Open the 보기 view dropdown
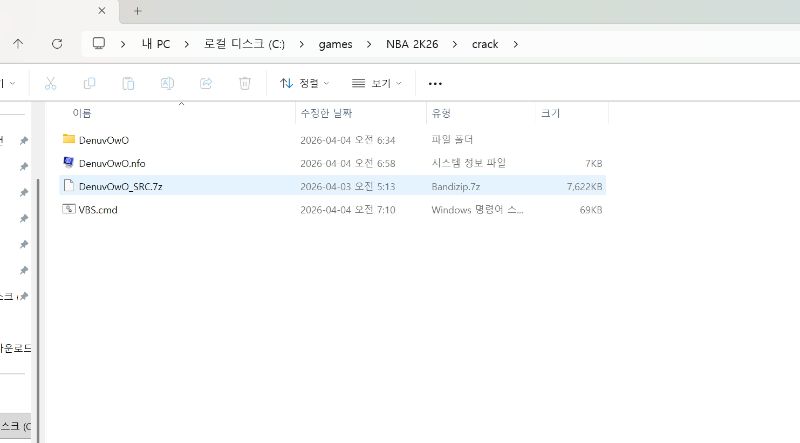The width and height of the screenshot is (800, 443). coord(377,83)
